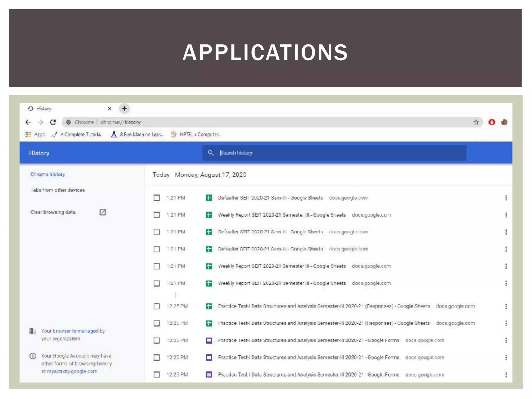This screenshot has height=399, width=532.
Task: Click the reload page icon
Action: click(53, 122)
